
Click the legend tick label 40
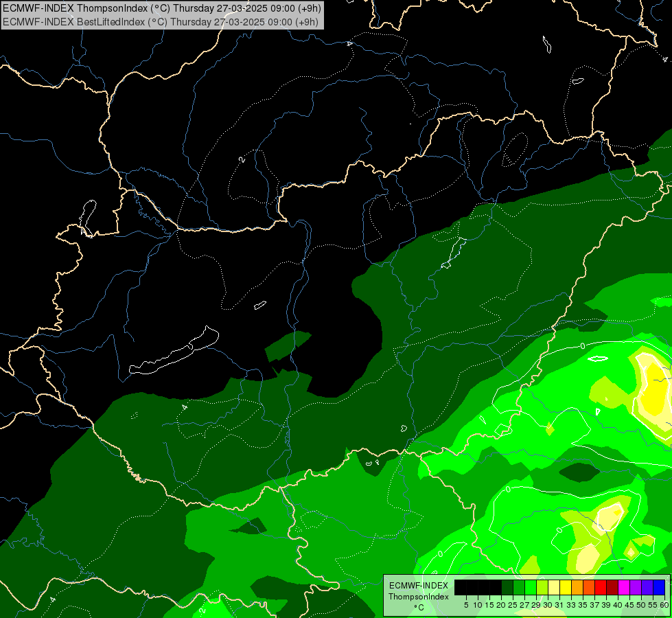point(618,605)
